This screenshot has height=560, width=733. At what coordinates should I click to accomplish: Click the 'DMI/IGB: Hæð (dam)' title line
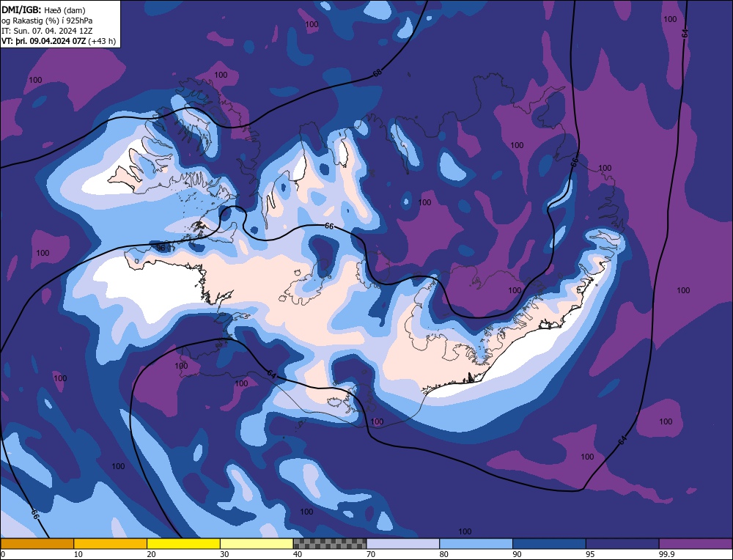coord(43,10)
